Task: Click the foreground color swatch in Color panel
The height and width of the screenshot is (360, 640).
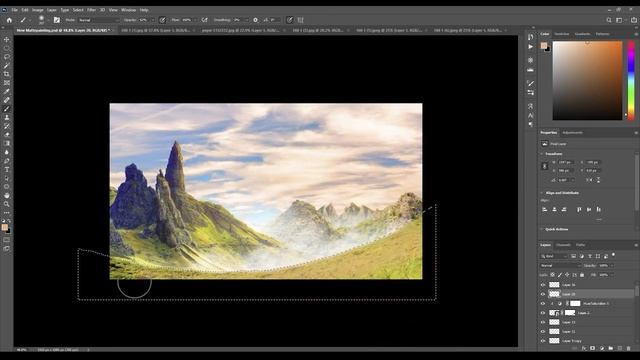Action: (544, 45)
